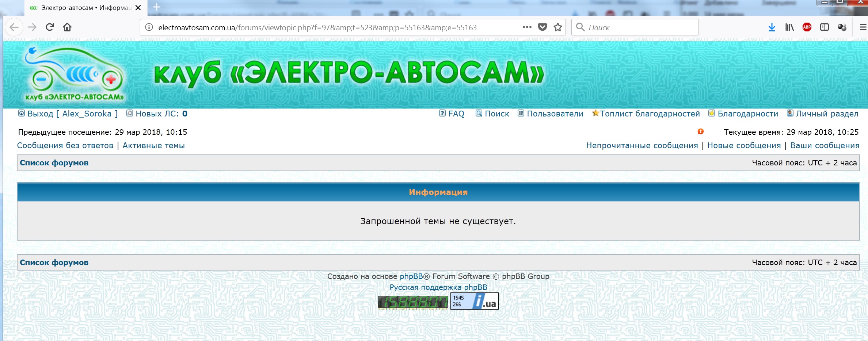Image resolution: width=868 pixels, height=341 pixels.
Task: Close the Электро-автосам tab
Action: point(138,8)
